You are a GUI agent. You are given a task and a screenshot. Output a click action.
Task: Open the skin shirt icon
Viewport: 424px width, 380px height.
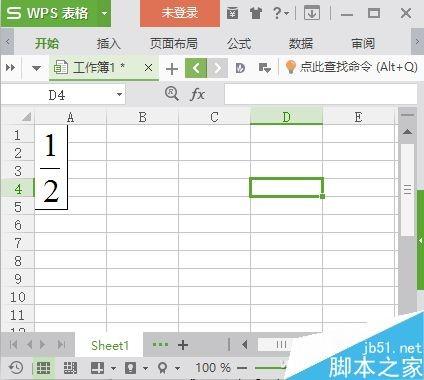256,14
